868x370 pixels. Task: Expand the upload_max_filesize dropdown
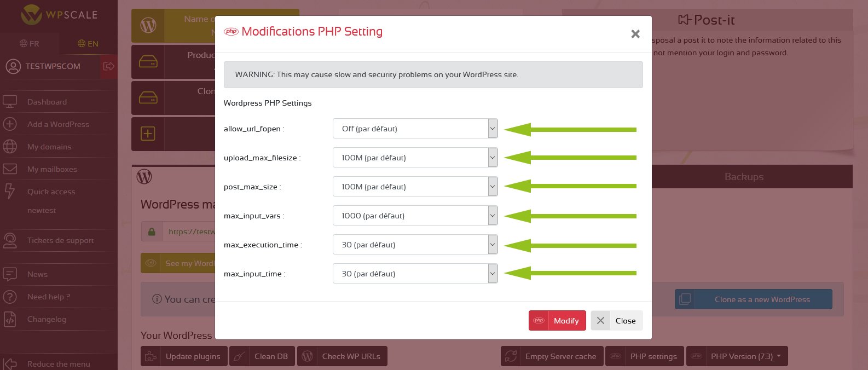pos(415,158)
